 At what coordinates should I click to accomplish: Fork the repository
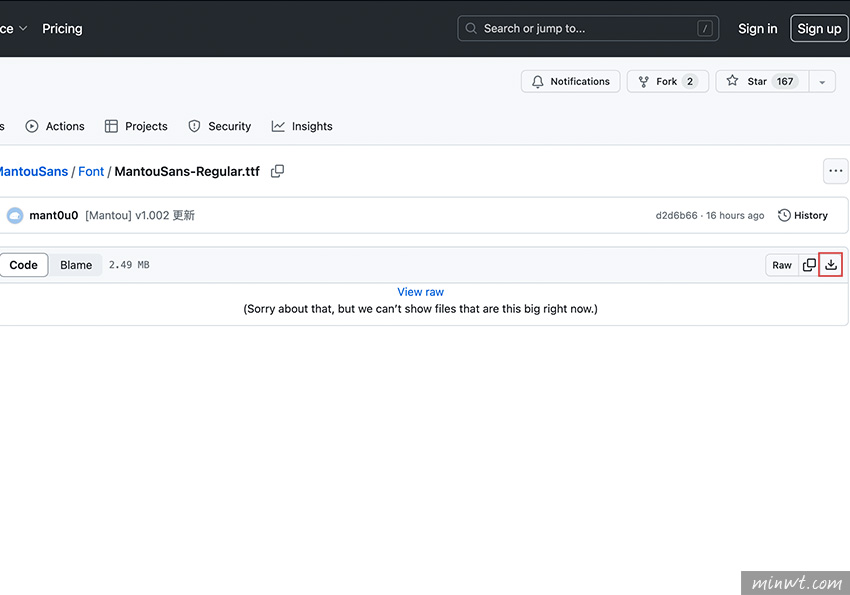[667, 82]
